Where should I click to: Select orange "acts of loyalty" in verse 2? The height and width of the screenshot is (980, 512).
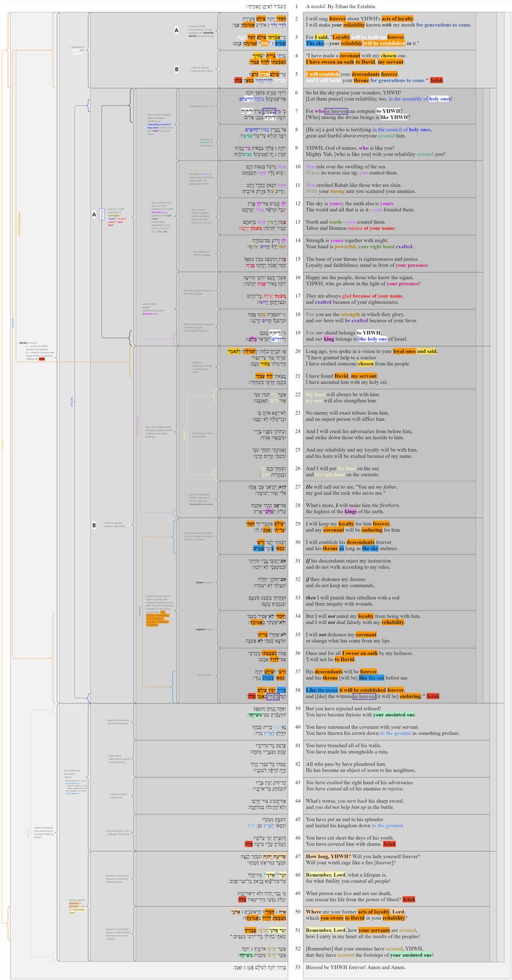pyautogui.click(x=397, y=19)
